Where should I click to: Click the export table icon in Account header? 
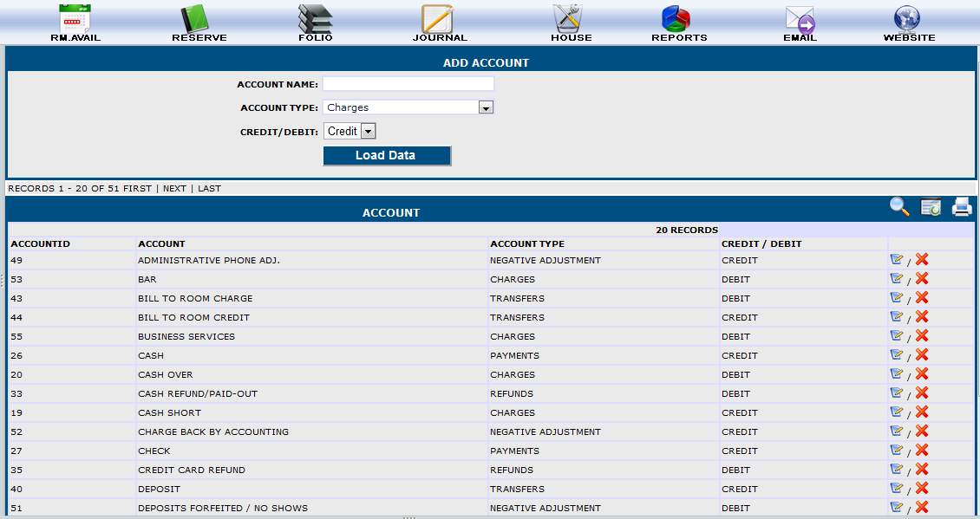[x=931, y=206]
